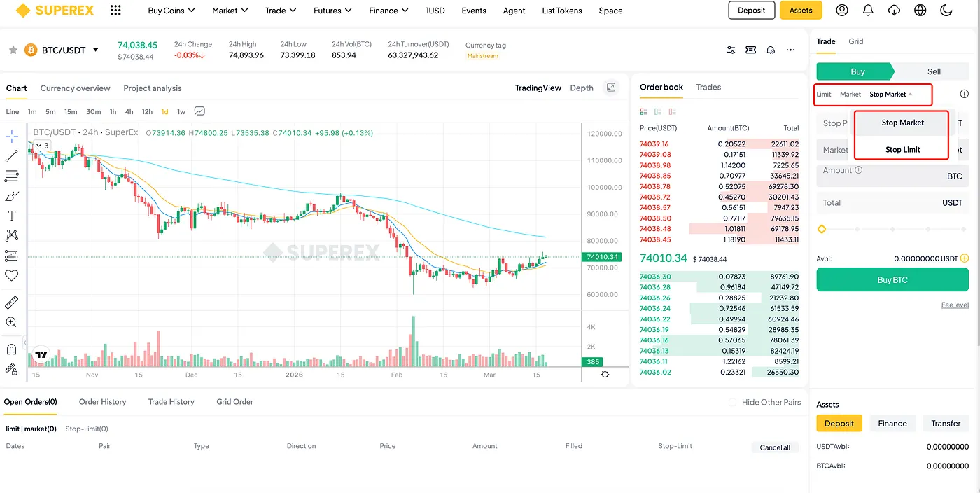Click the Amount BTC input field
Viewport: 980px width, 493px height.
pyautogui.click(x=892, y=175)
